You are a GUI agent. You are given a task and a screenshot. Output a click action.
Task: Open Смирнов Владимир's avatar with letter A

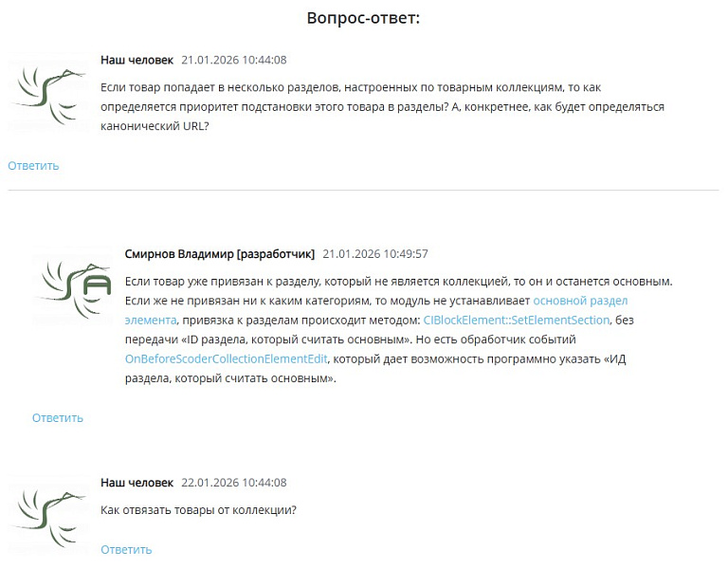[x=72, y=287]
